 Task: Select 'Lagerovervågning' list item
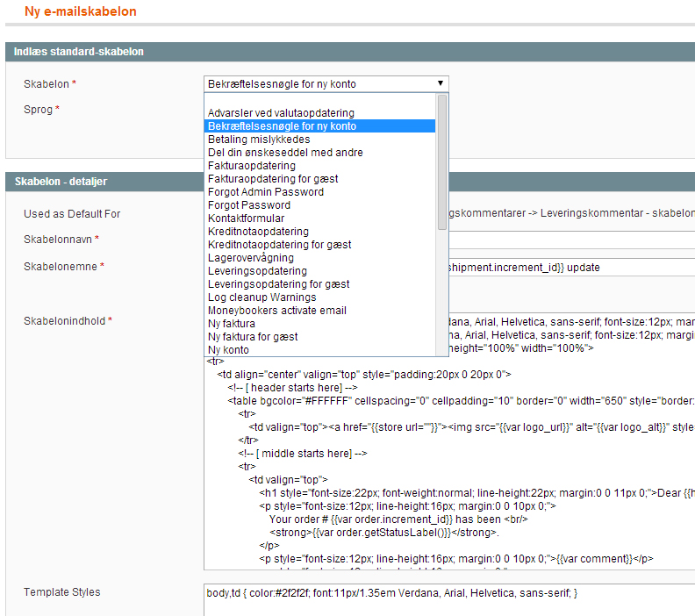pyautogui.click(x=251, y=258)
